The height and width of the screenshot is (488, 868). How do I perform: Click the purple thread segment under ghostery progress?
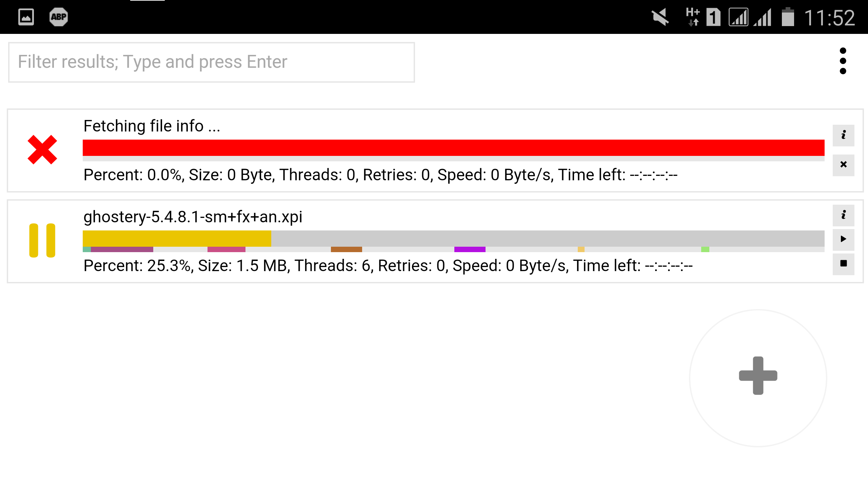(122, 249)
